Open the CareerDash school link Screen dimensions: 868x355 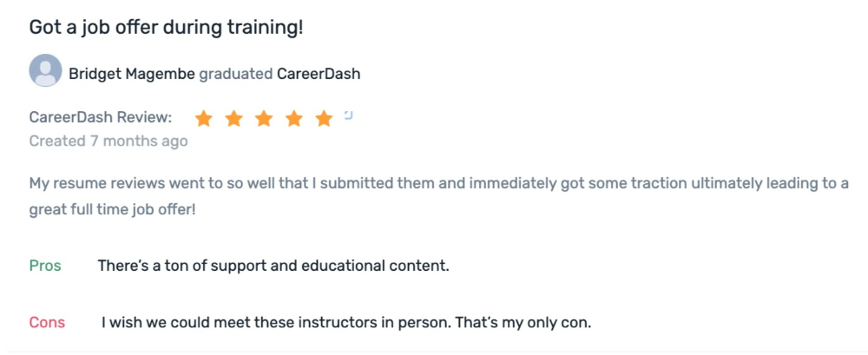pos(319,75)
